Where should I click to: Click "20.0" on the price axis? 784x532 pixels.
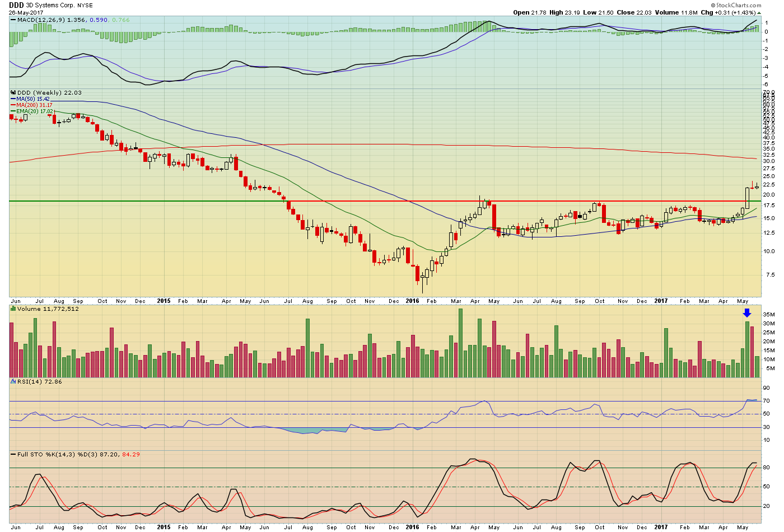769,195
